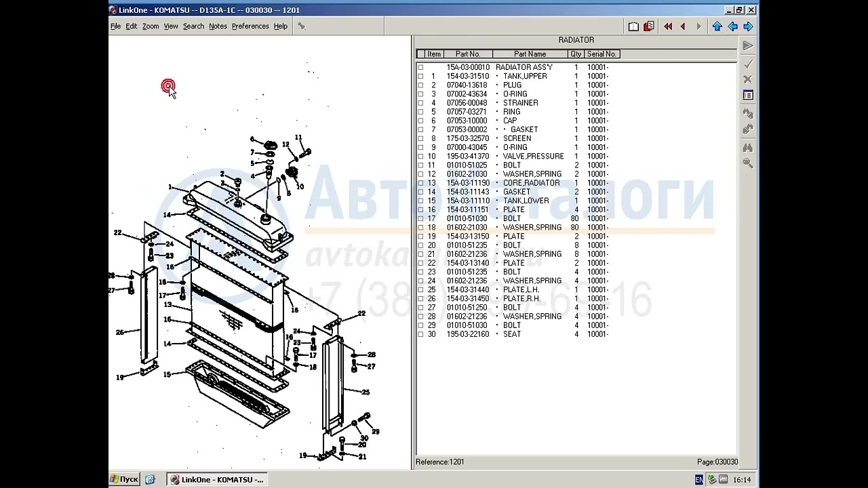Click the Page:030030 status text
Viewport: 868px width, 488px height.
[x=717, y=462]
